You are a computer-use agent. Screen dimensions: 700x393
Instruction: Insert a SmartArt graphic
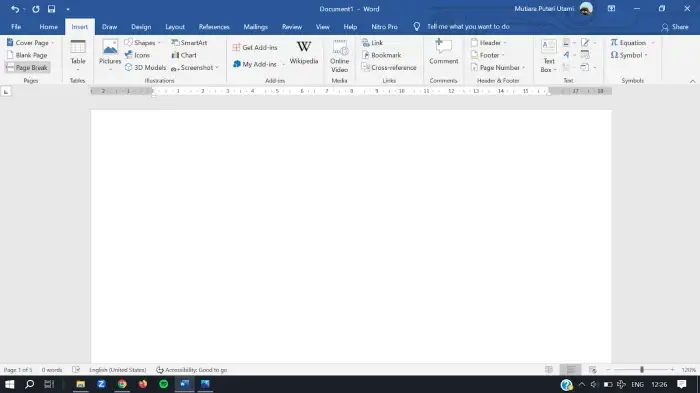tap(189, 42)
